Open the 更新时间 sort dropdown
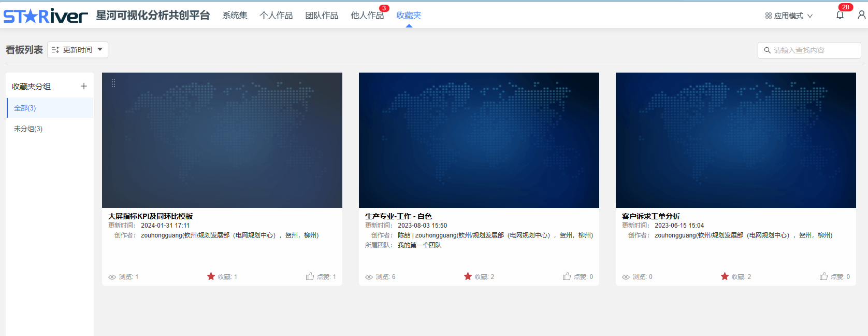The height and width of the screenshot is (336, 868). pyautogui.click(x=78, y=50)
